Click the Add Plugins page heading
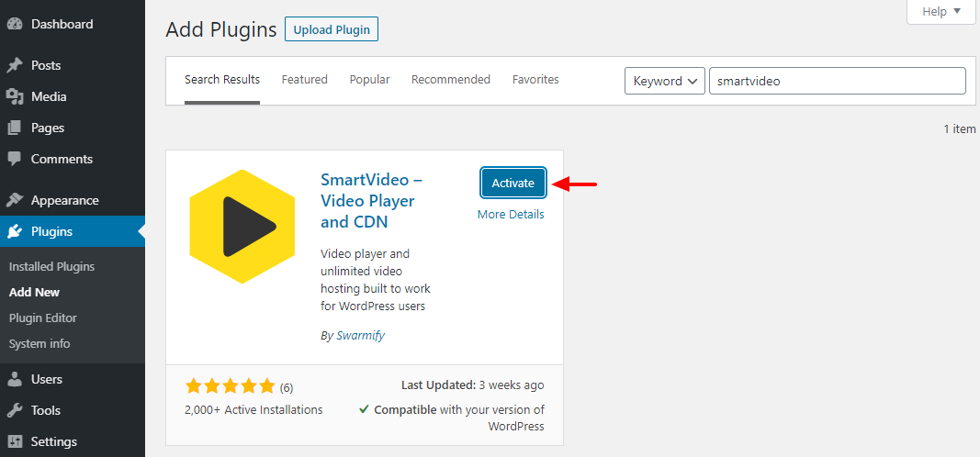This screenshot has height=457, width=980. [220, 29]
